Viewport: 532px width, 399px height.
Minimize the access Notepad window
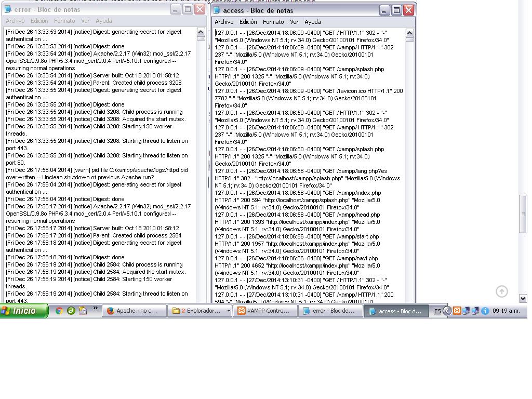click(x=384, y=10)
